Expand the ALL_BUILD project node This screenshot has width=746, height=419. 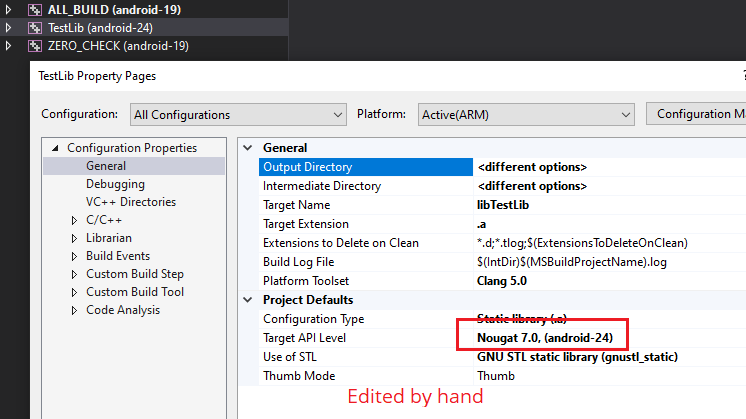10,9
